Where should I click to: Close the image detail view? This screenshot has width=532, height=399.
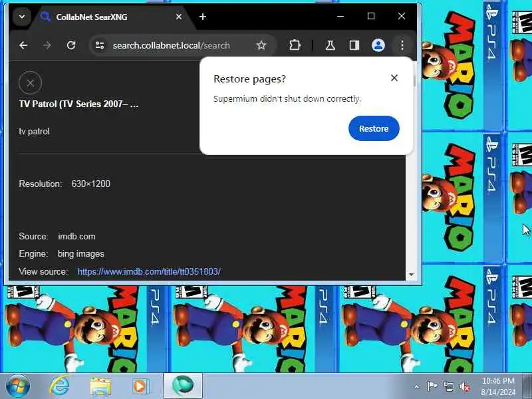point(30,82)
